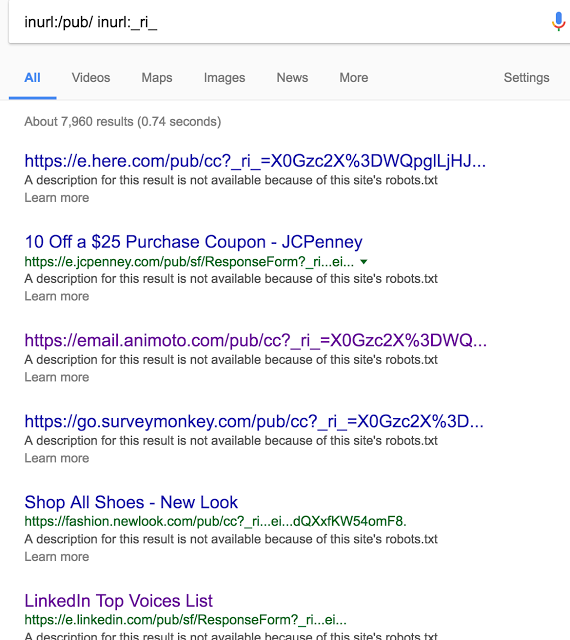570x640 pixels.
Task: Open search Settings
Action: [x=526, y=78]
